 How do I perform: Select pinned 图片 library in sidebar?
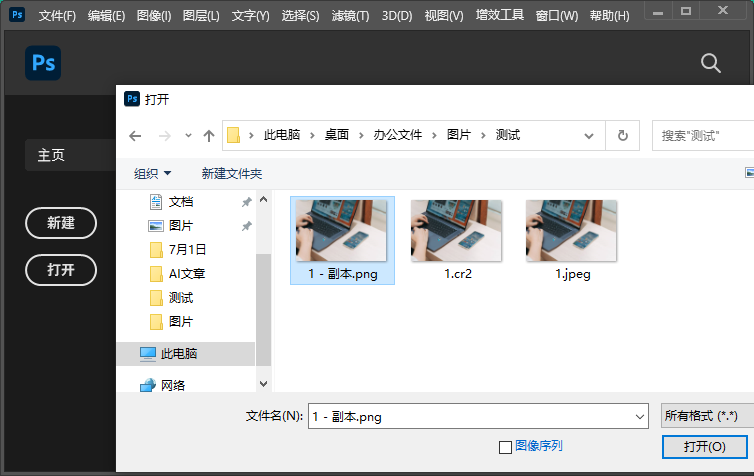181,225
